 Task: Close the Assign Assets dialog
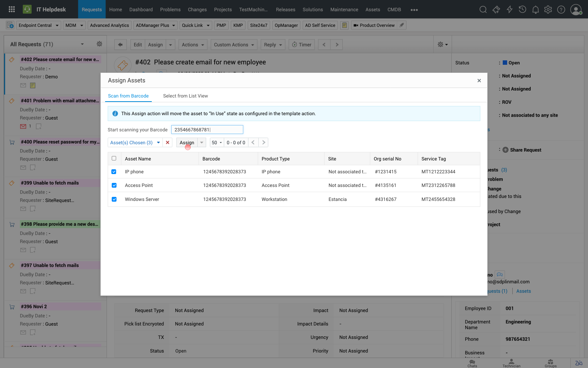[479, 81]
